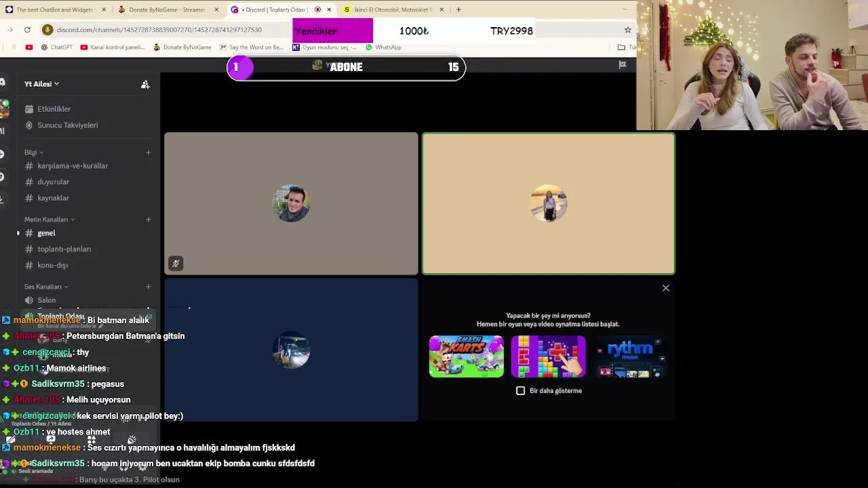Open the karşılama-ve-kurallar channel
Viewport: 868px width, 488px height.
point(73,166)
